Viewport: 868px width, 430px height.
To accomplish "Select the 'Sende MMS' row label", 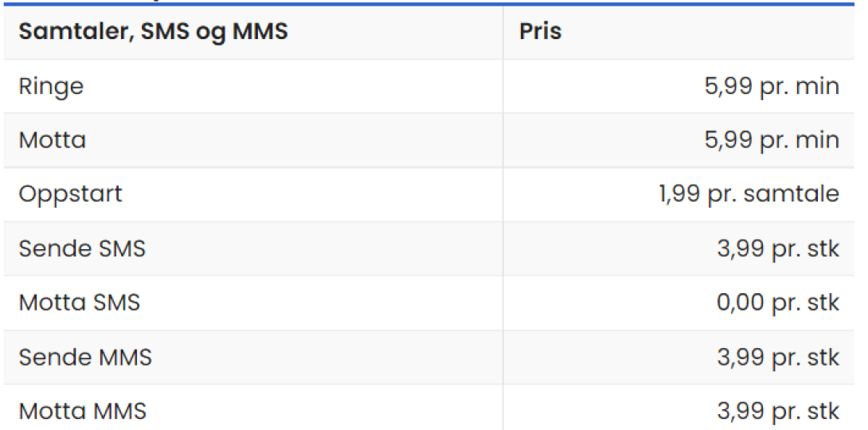I will pos(85,357).
